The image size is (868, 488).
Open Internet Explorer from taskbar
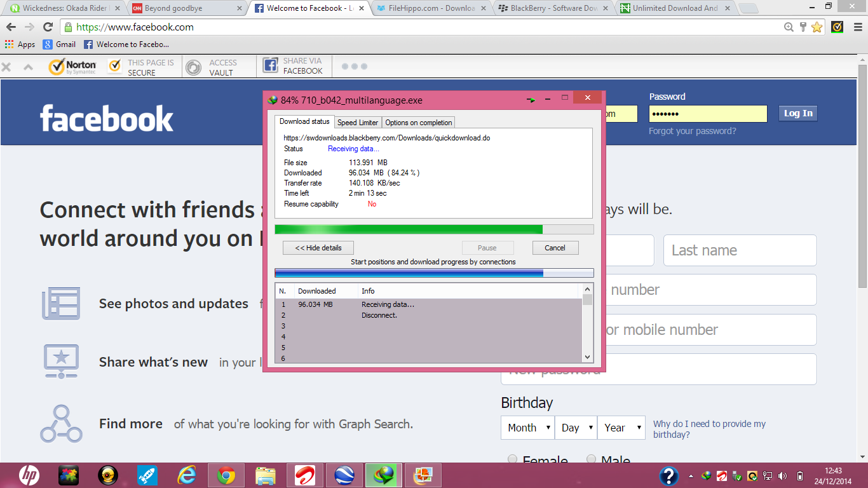coord(187,475)
